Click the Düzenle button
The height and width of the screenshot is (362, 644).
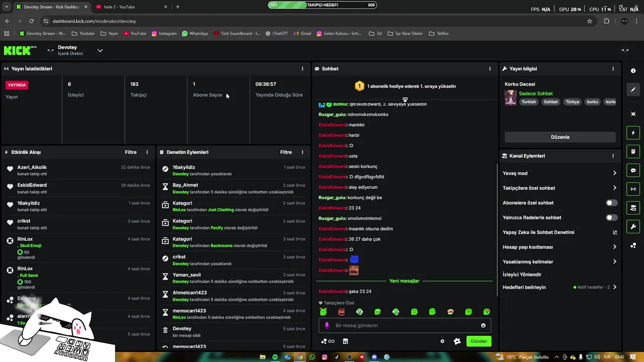pos(560,137)
